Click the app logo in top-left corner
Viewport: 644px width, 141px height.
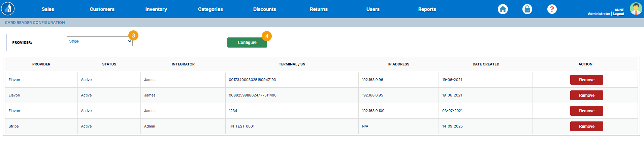click(8, 9)
